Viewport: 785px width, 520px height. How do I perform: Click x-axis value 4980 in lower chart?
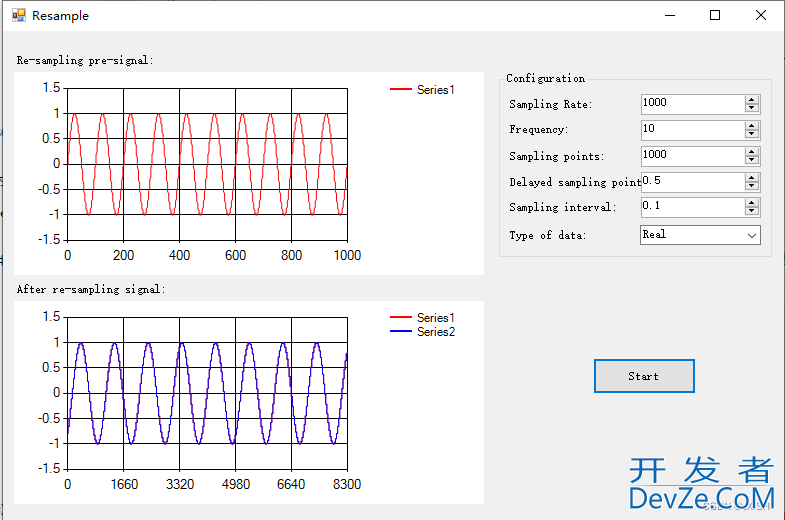[x=235, y=484]
